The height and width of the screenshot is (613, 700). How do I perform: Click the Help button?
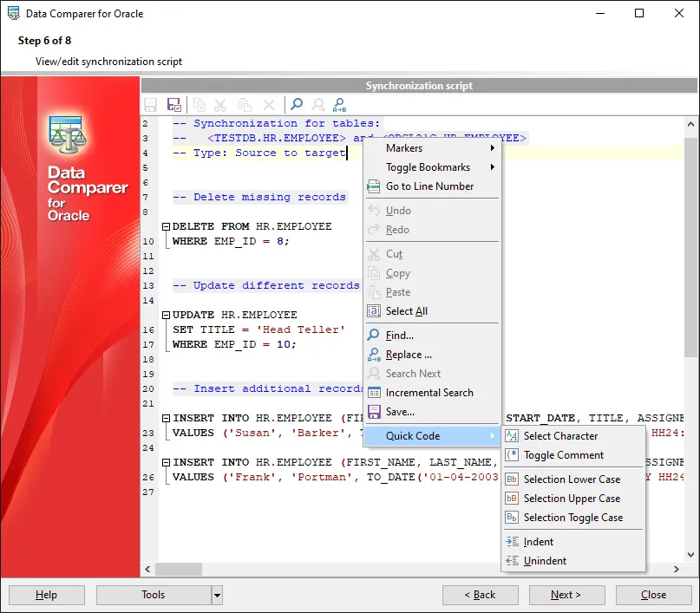[47, 595]
